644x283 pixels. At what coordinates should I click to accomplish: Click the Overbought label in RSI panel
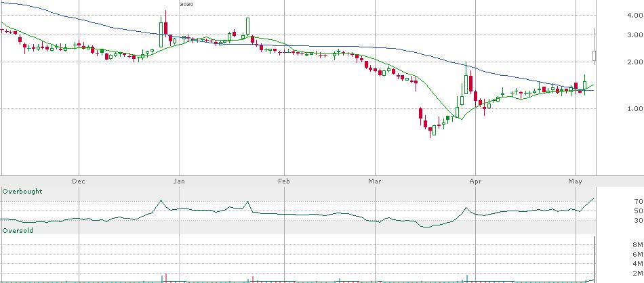pos(22,192)
